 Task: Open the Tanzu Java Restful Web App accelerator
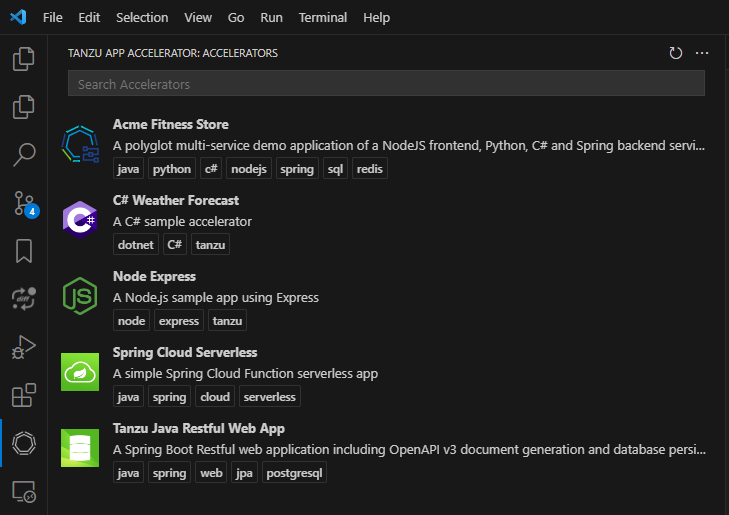[x=199, y=429]
